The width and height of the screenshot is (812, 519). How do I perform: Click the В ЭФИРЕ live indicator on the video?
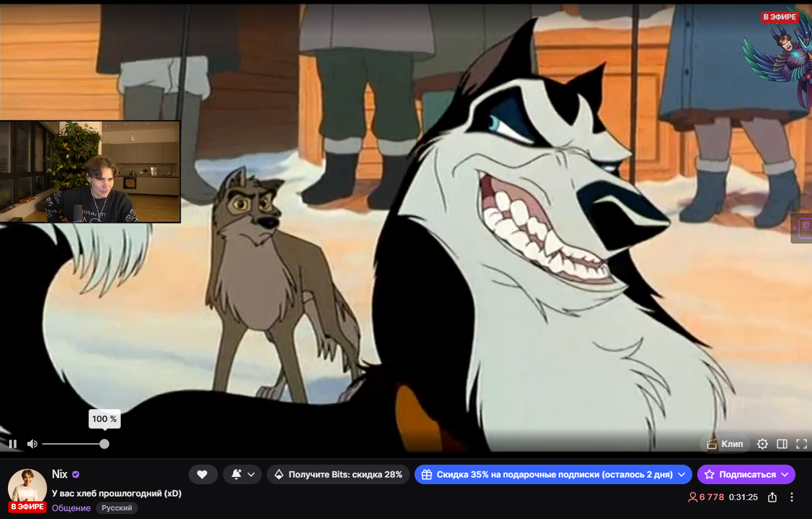(x=780, y=17)
